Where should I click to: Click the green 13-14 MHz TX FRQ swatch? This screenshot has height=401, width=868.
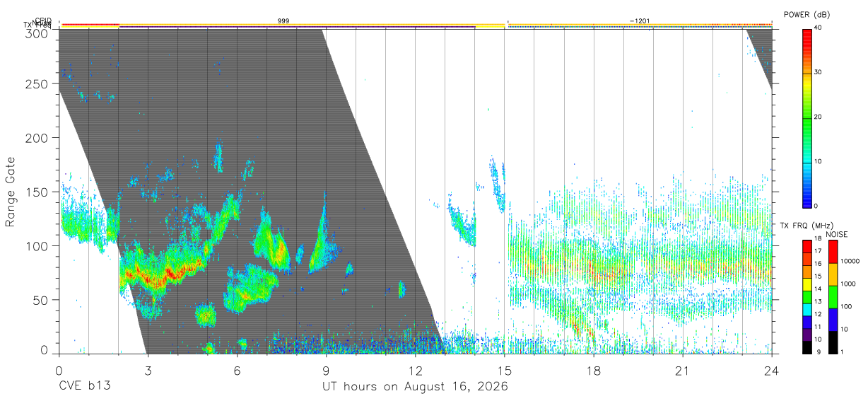pos(807,296)
